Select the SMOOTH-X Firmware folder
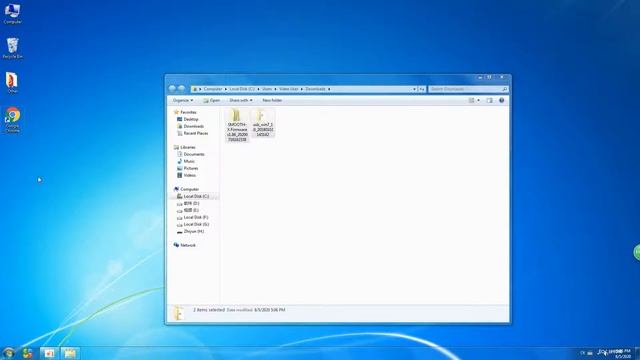This screenshot has width=640, height=360. tap(237, 126)
